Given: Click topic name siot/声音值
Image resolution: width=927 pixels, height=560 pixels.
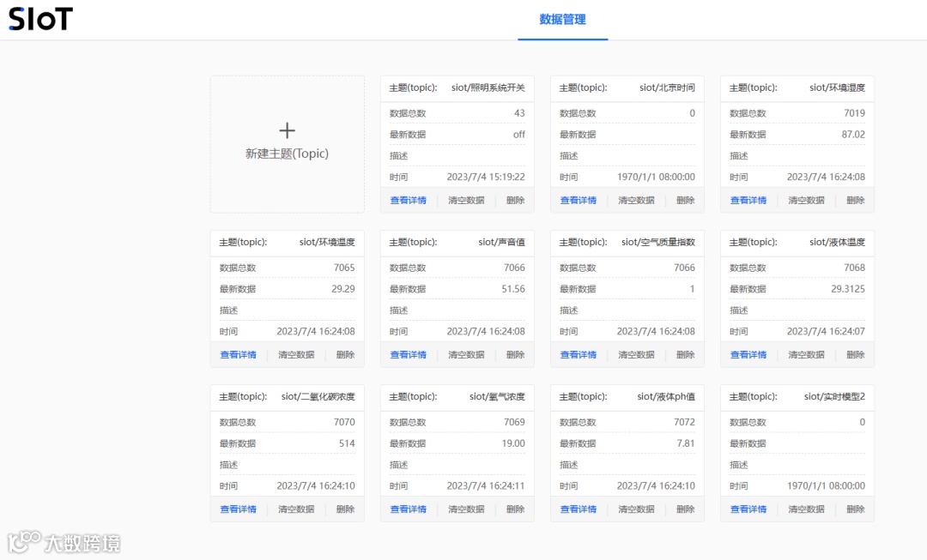Looking at the screenshot, I should point(502,242).
